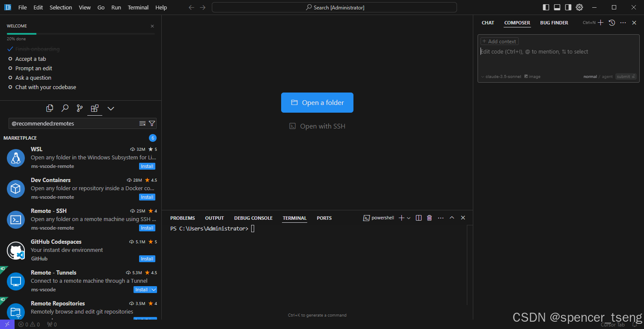Open new terminal profile dropdown arrow

click(x=409, y=218)
